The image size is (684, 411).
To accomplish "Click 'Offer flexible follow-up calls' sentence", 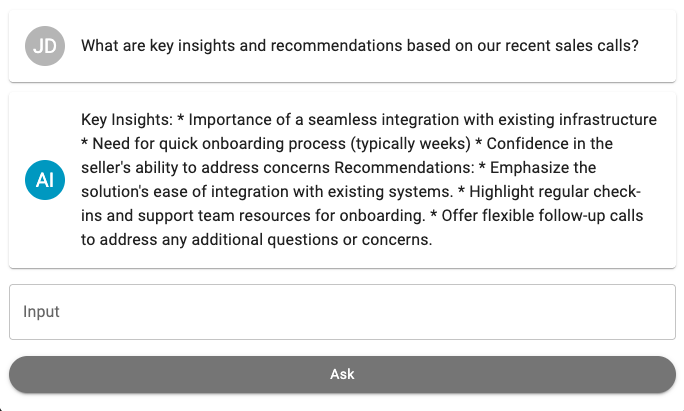I will point(542,216).
